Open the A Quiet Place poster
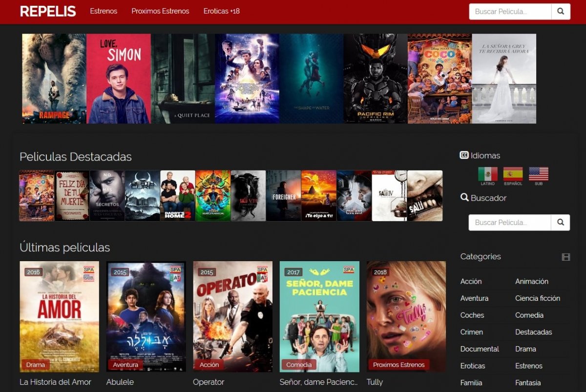 (x=183, y=79)
